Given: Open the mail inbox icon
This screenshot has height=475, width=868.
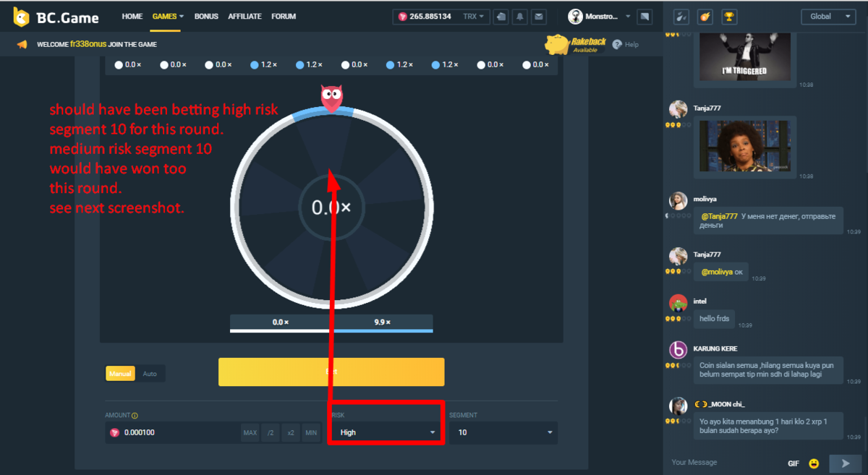Looking at the screenshot, I should pos(538,17).
